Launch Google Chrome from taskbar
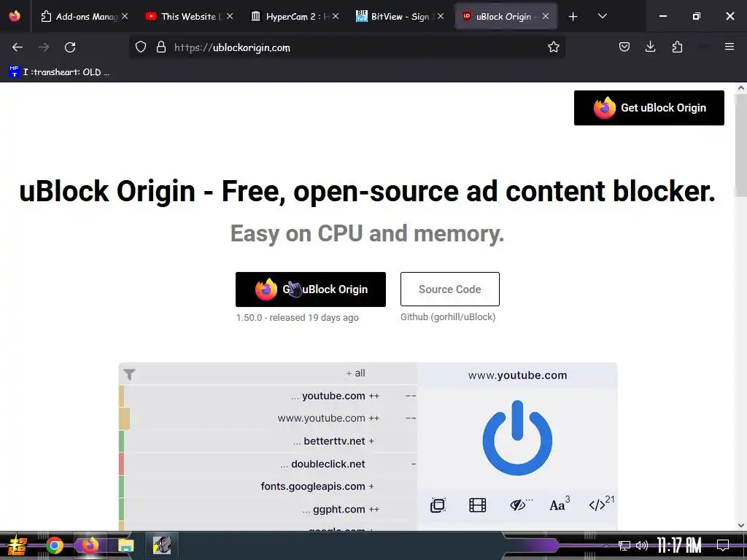Screen dimensions: 747x560 (x=54, y=545)
